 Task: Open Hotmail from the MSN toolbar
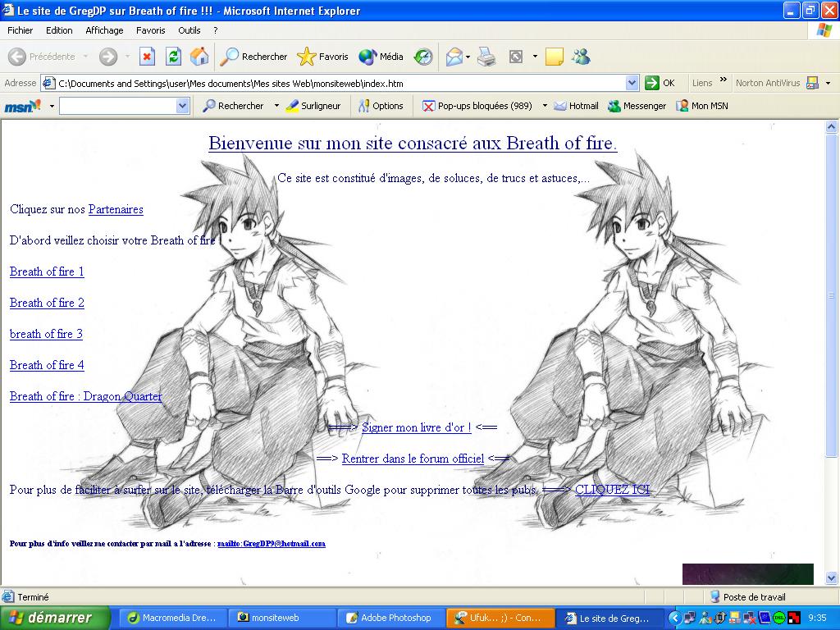pyautogui.click(x=576, y=106)
